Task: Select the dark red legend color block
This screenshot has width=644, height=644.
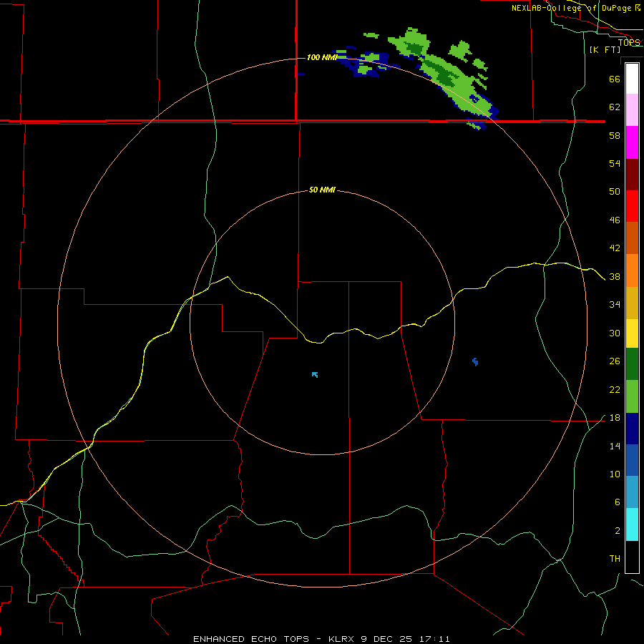Action: click(x=632, y=175)
